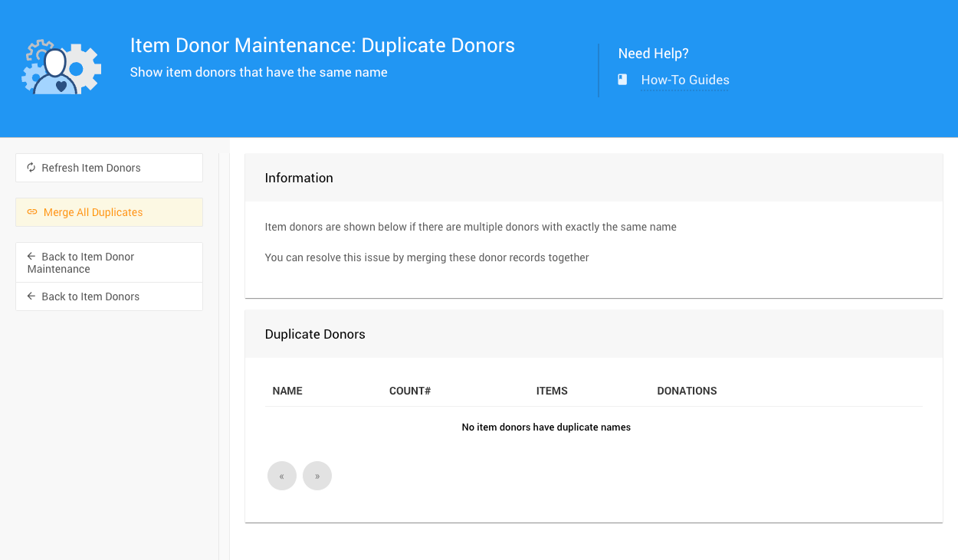Click the DONATIONS column header
958x560 pixels.
[687, 391]
